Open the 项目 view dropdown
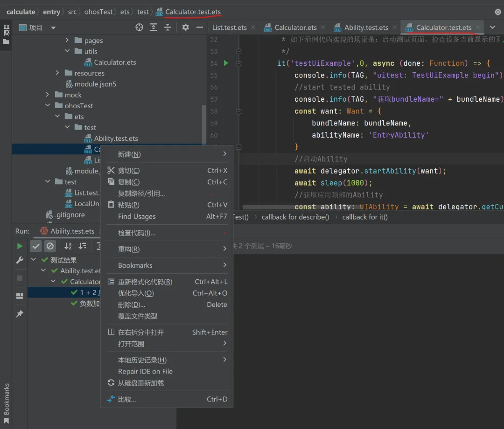 (x=53, y=28)
